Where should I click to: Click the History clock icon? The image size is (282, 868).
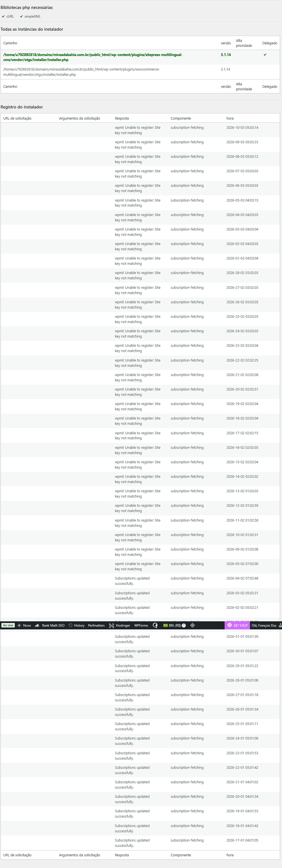coord(70,625)
